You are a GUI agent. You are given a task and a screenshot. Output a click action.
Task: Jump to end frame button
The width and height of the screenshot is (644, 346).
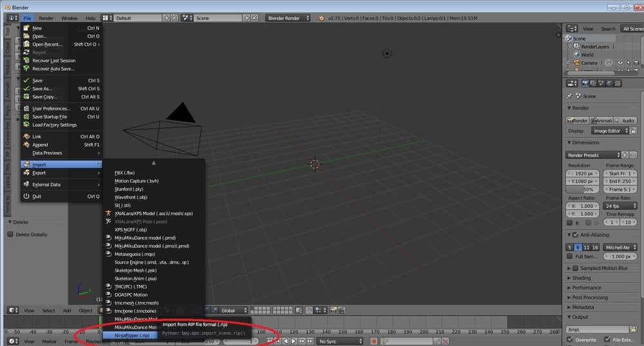click(310, 341)
